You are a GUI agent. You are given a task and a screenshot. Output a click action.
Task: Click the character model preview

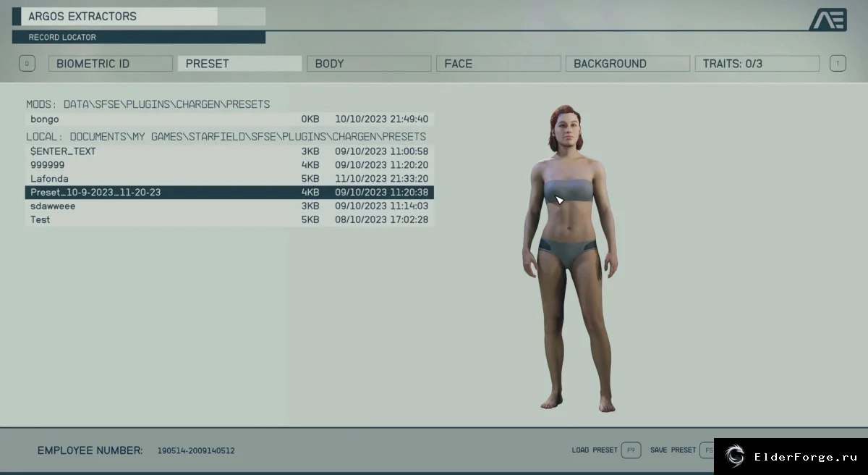[569, 259]
